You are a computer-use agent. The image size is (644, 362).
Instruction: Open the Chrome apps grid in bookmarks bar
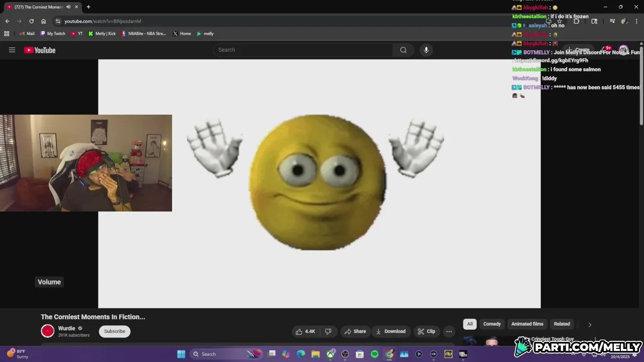point(7,34)
